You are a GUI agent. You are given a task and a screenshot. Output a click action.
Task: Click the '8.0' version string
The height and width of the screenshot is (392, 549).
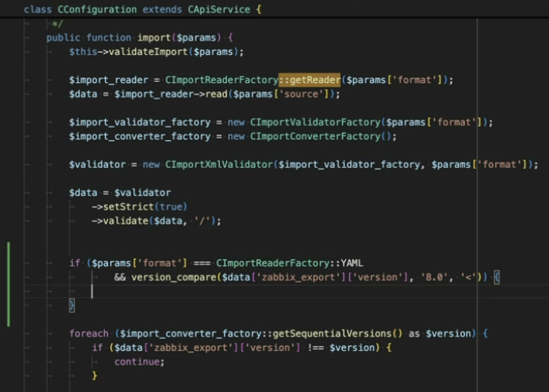point(437,277)
